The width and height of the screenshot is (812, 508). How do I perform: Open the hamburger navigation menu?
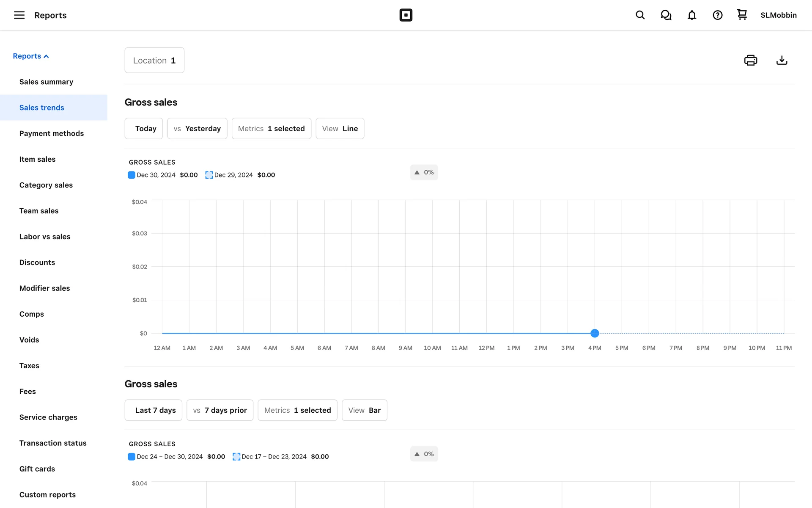(19, 15)
